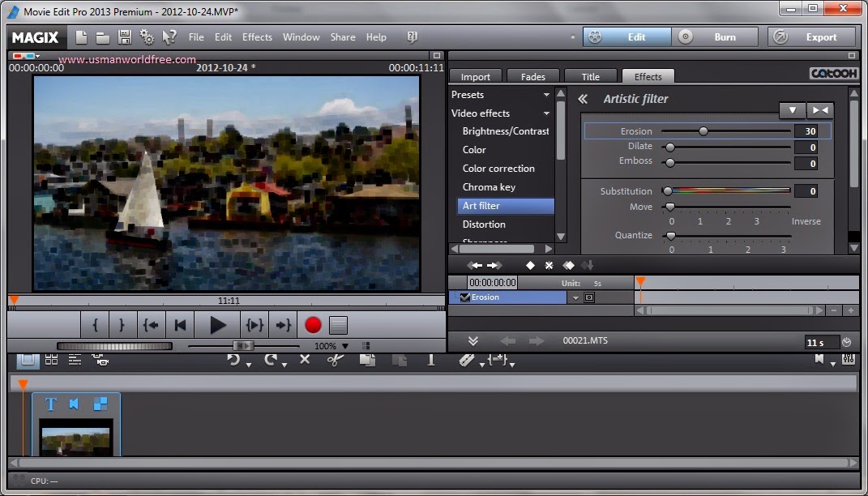This screenshot has width=868, height=496.
Task: Open the preview zoom 100% dropdown
Action: (345, 347)
